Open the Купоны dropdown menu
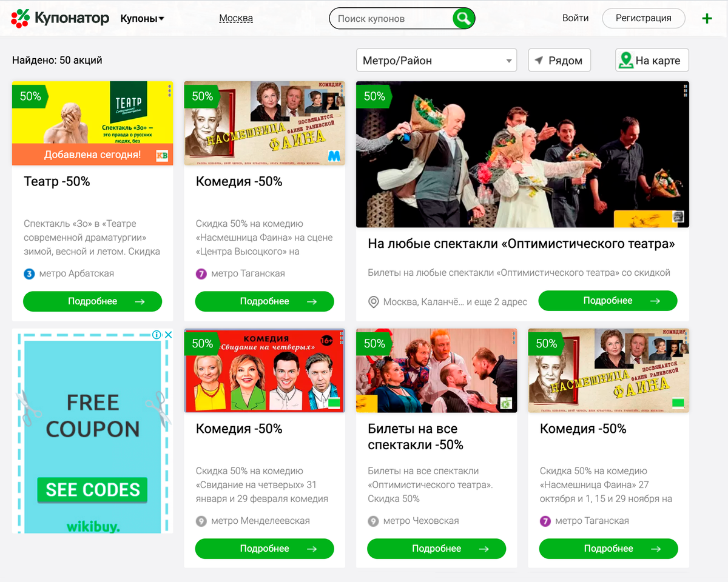This screenshot has height=582, width=728. 143,18
